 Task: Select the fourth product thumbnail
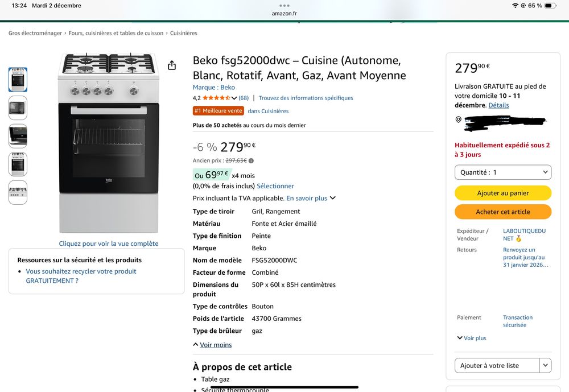pyautogui.click(x=18, y=164)
